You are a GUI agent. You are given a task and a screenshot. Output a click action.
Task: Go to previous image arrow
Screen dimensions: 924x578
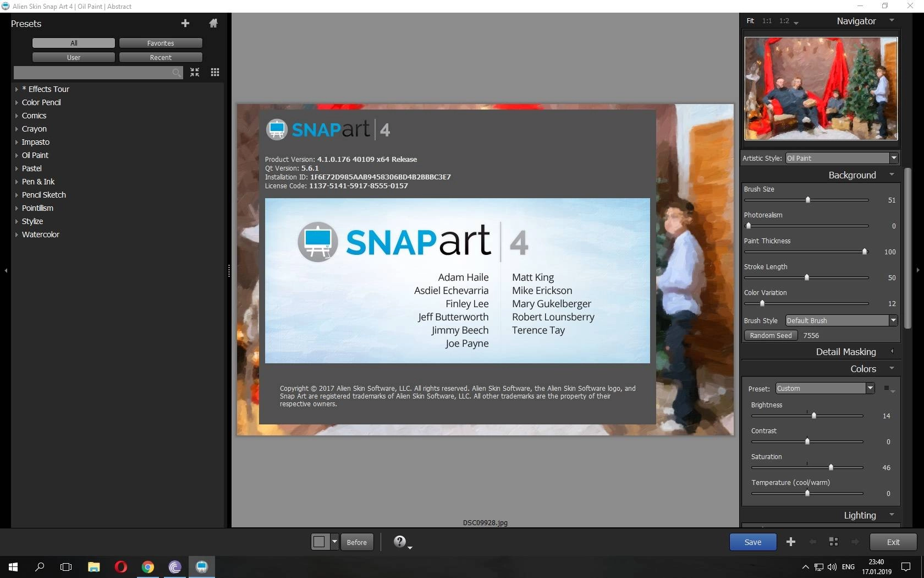point(812,542)
